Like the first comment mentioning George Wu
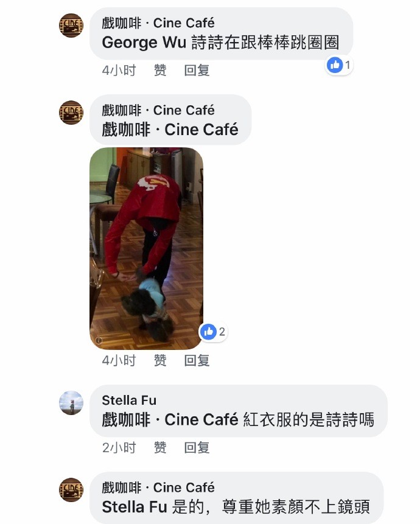Image resolution: width=420 pixels, height=524 pixels. point(160,71)
